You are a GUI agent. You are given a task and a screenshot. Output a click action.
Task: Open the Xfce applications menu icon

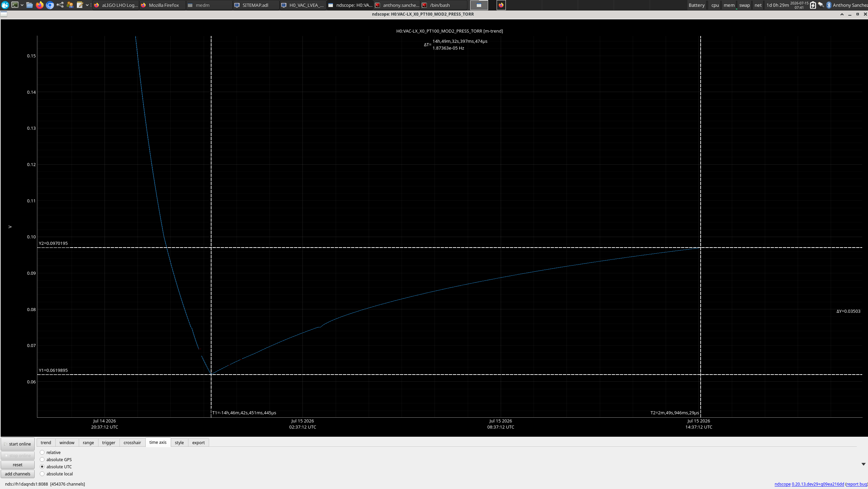5,5
